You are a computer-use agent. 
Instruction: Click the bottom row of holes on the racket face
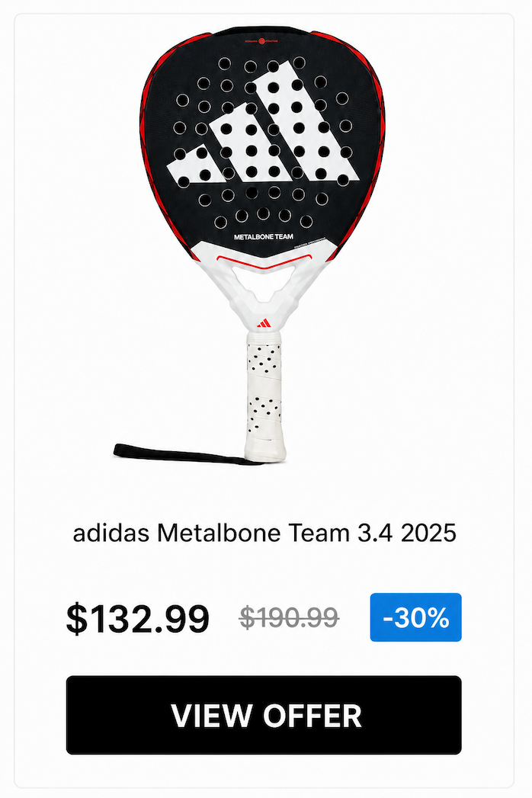[x=263, y=218]
